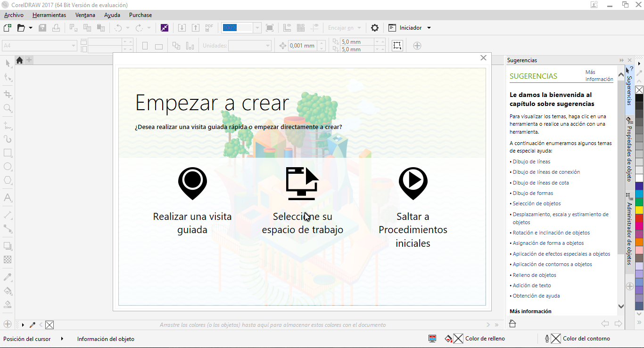Image resolution: width=644 pixels, height=348 pixels.
Task: Switch to Administrador de objetos docker tab
Action: tap(629, 228)
